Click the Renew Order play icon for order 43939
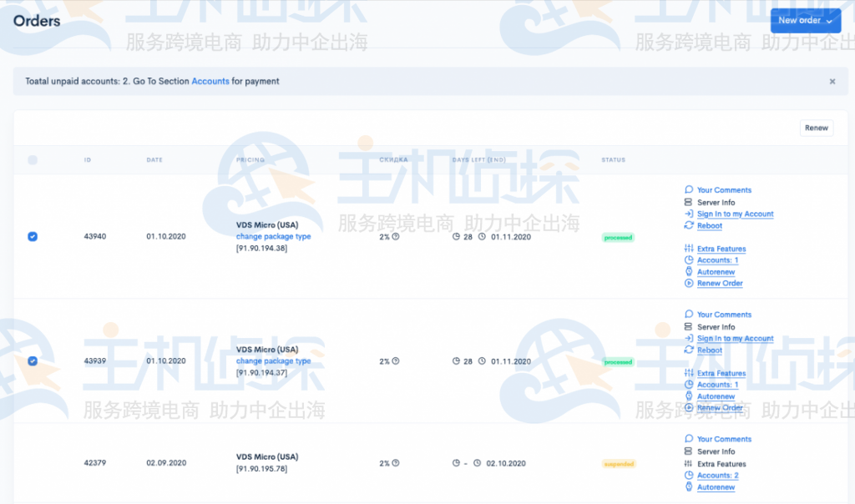The width and height of the screenshot is (855, 504). (x=689, y=408)
